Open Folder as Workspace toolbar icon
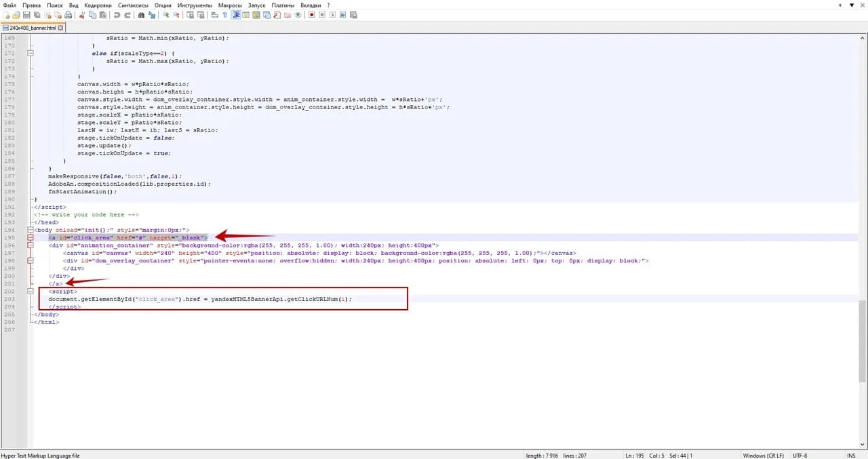868x459 pixels. (x=288, y=15)
